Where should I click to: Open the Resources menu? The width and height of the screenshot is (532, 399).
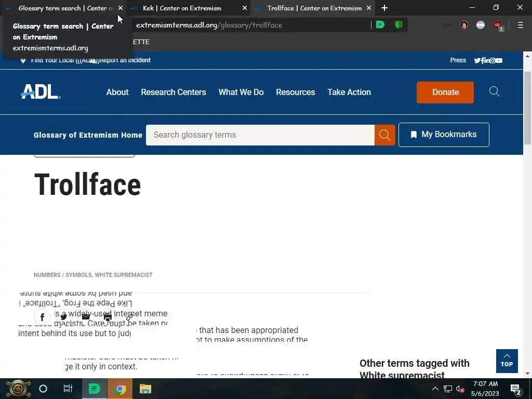[296, 92]
